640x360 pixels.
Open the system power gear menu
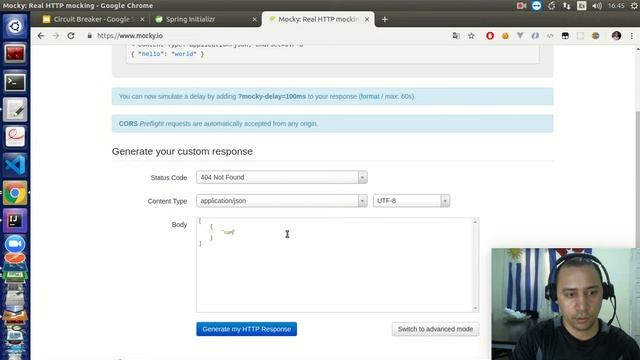tap(634, 6)
